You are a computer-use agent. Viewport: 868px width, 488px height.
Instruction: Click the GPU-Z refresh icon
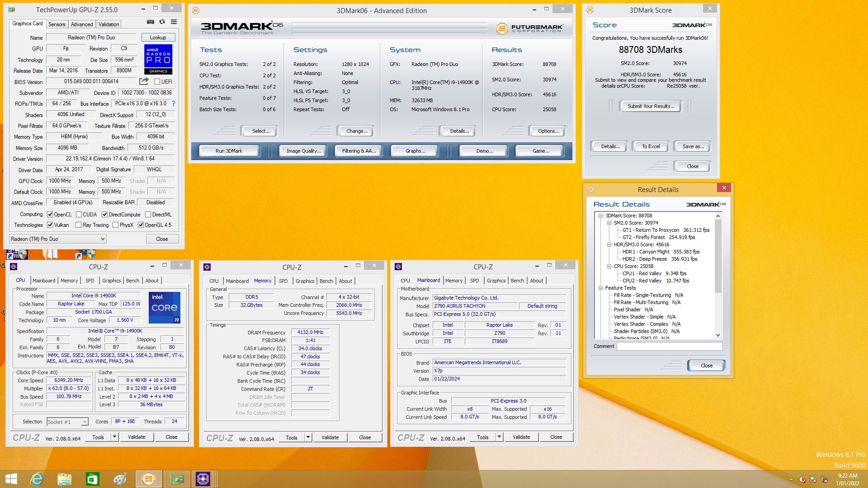(x=162, y=22)
